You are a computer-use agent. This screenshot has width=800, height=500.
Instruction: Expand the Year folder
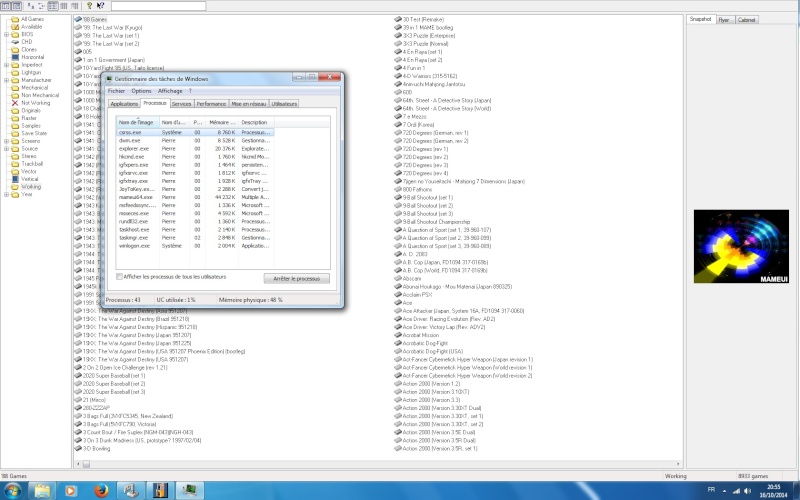coord(6,194)
